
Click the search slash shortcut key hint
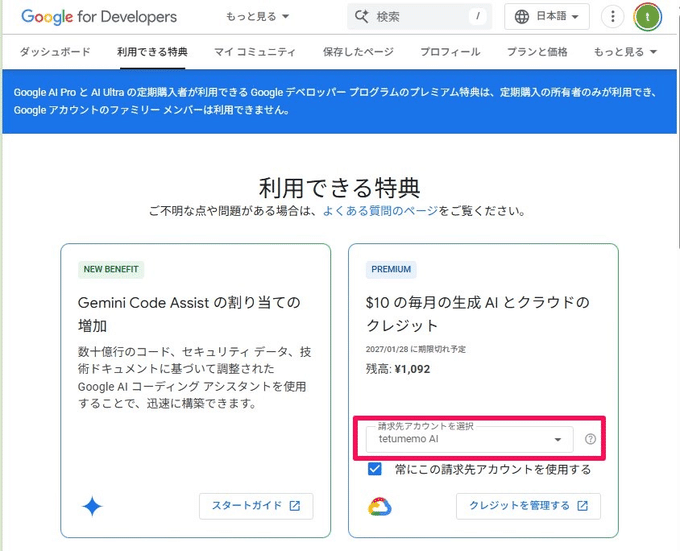pos(477,16)
